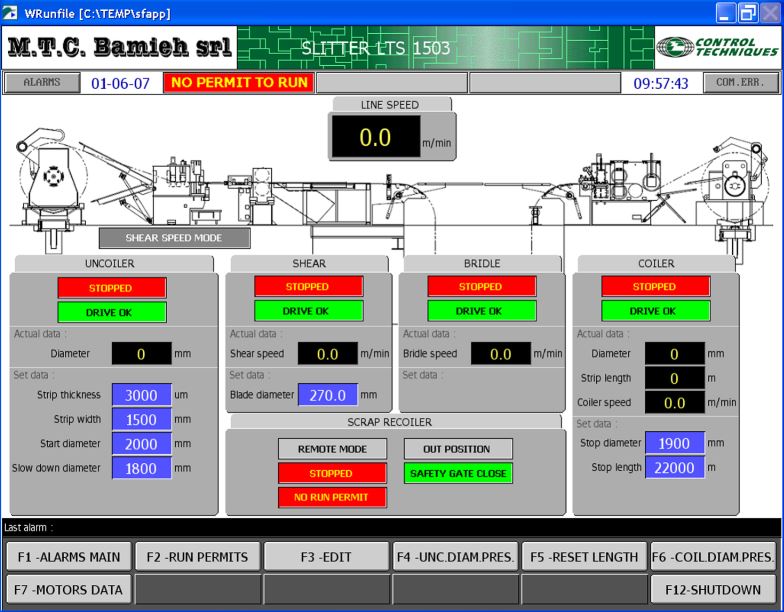Click Scrap Recoiler STOPPED indicator
The width and height of the screenshot is (784, 612).
(x=332, y=473)
